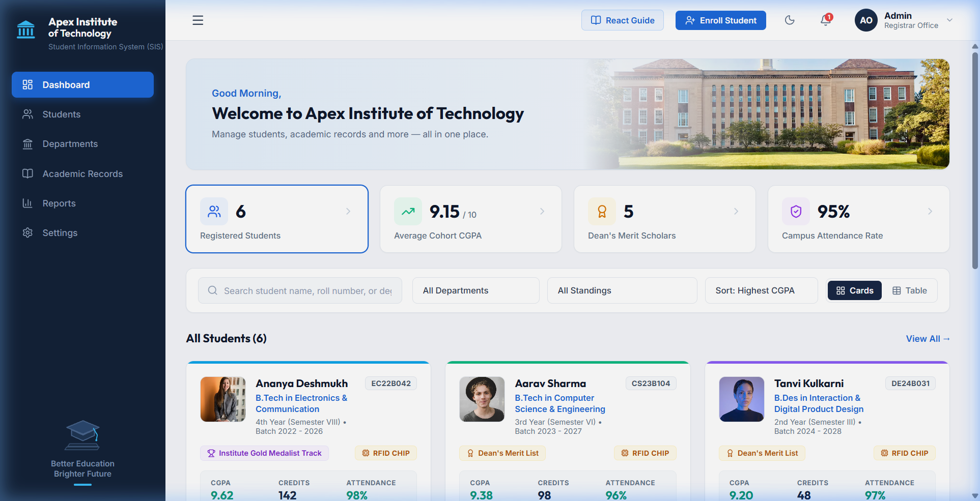Open the All Departments dropdown
This screenshot has height=501, width=980.
pos(476,290)
